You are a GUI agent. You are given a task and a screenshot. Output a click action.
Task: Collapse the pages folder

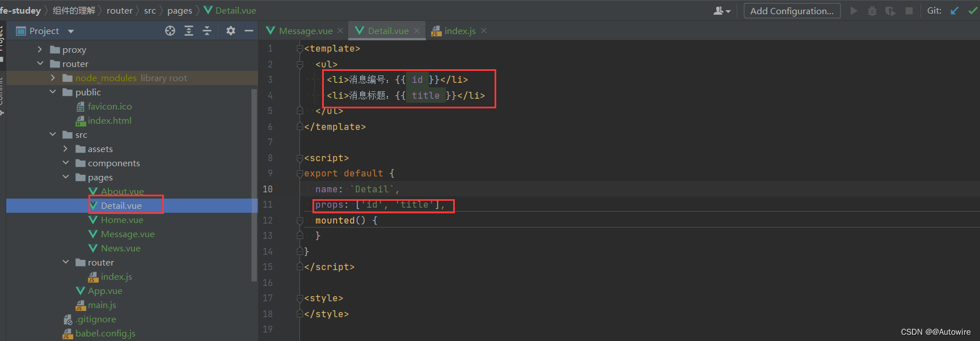66,177
